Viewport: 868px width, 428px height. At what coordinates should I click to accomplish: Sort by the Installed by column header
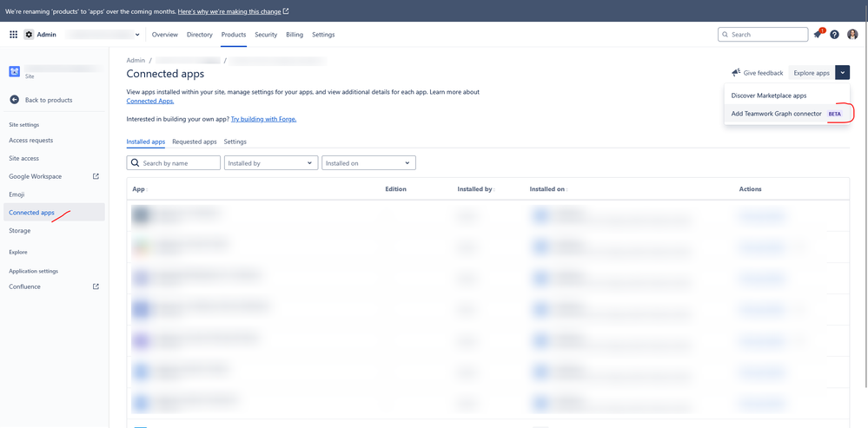point(476,189)
